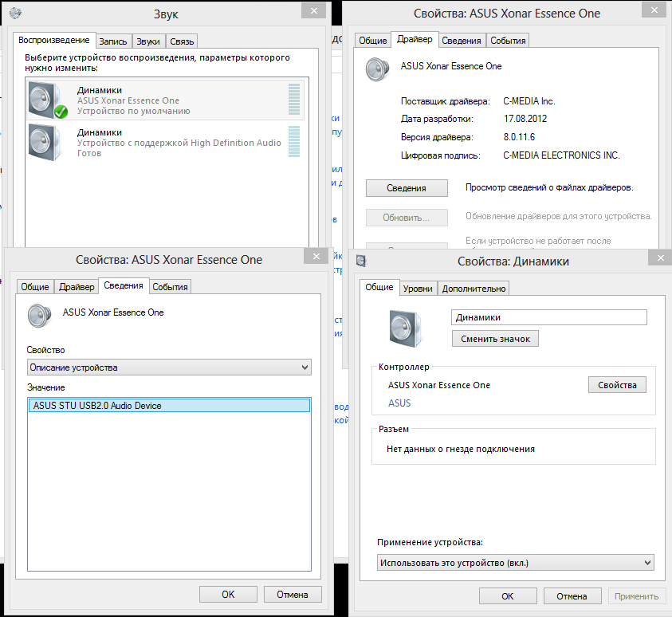Viewport: 672px width, 617px height.
Task: Click volume level meter of ASUS Xonar speakers
Action: point(294,100)
